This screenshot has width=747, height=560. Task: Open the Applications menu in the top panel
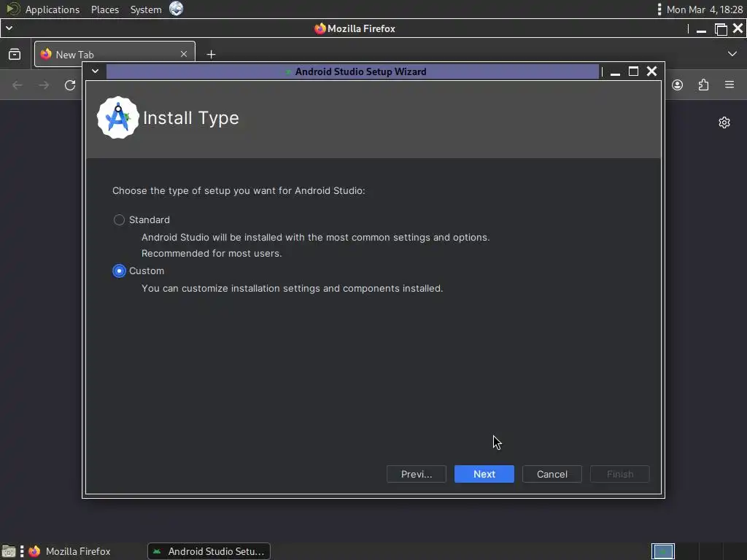click(53, 9)
